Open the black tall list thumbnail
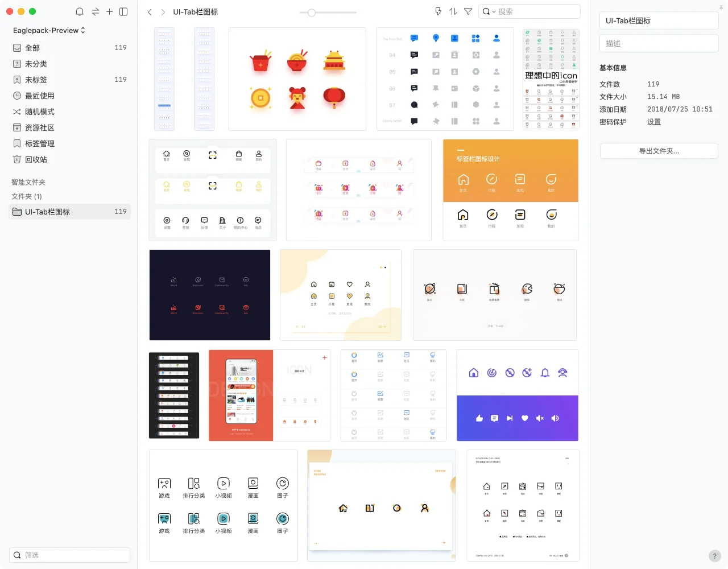This screenshot has width=728, height=569. (x=174, y=395)
